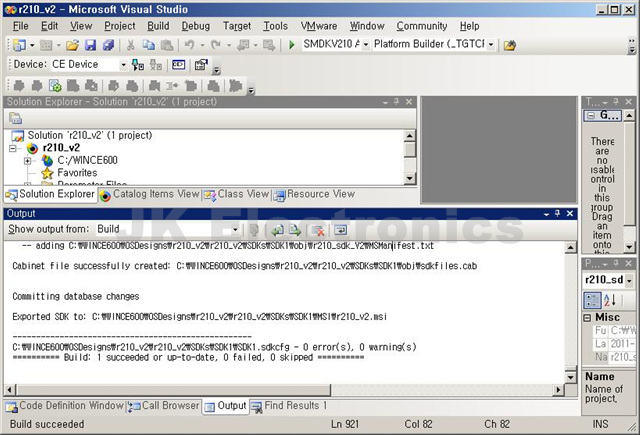
Task: Collapse the Misc properties category
Action: click(587, 317)
